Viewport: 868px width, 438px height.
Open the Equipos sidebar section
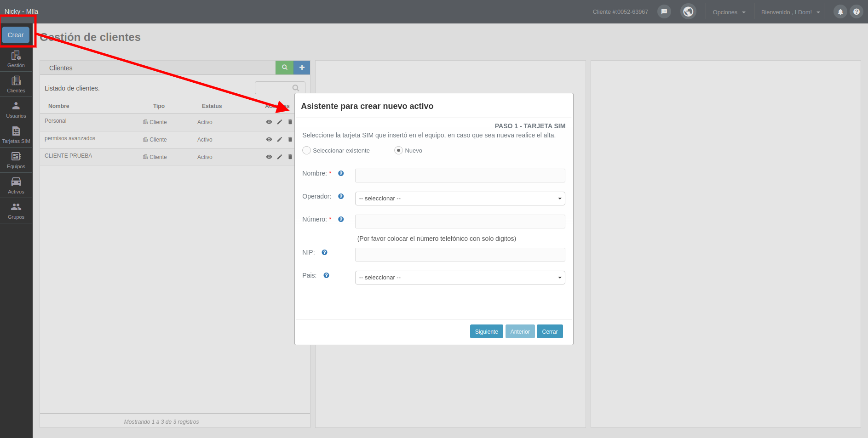point(16,160)
